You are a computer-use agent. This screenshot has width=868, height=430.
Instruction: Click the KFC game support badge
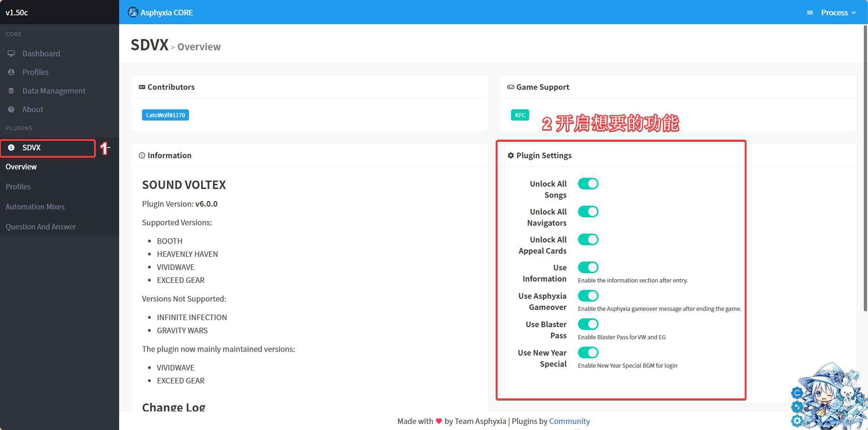(520, 115)
